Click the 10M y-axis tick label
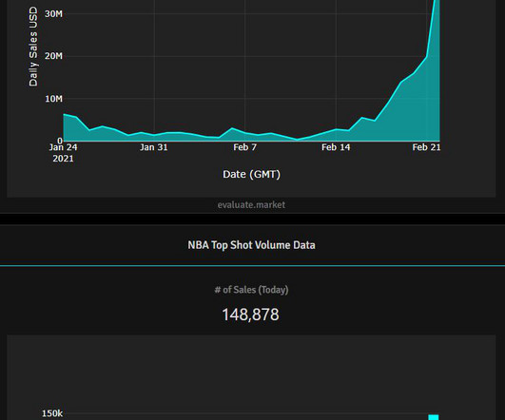The height and width of the screenshot is (420, 505). [53, 99]
